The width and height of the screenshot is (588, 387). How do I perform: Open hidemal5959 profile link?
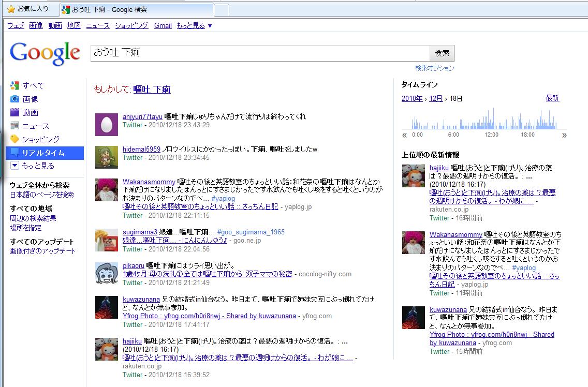pyautogui.click(x=141, y=149)
